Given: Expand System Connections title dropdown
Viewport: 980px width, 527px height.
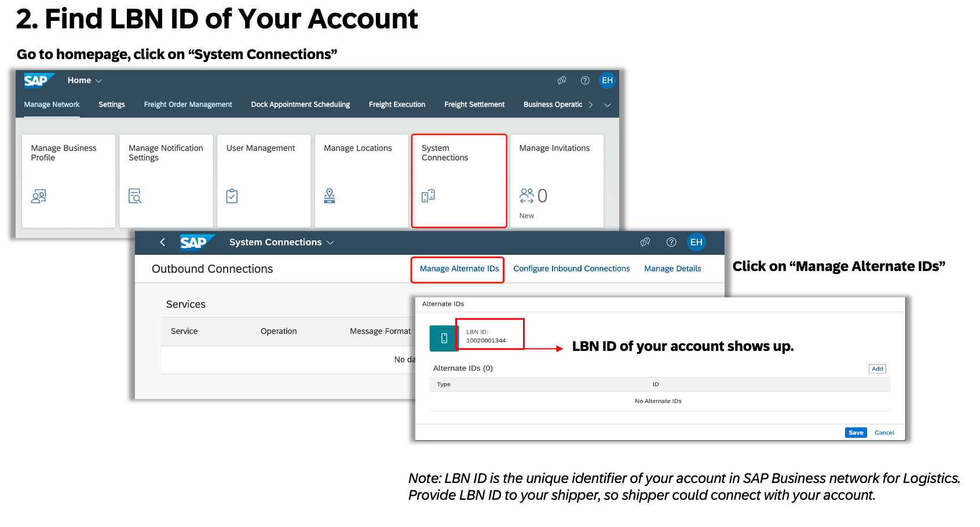Looking at the screenshot, I should click(x=330, y=243).
